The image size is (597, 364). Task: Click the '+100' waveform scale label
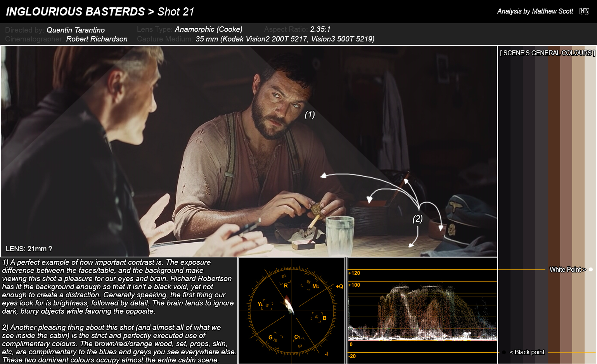[x=354, y=285]
